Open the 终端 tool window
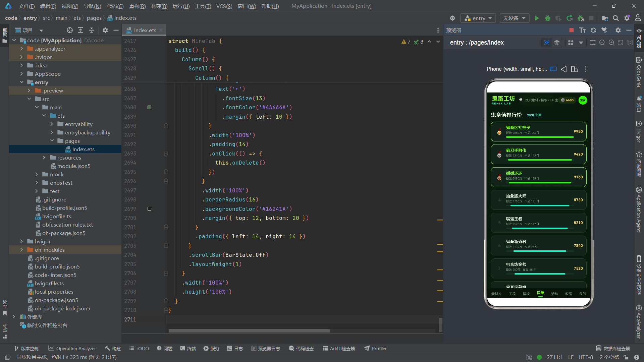Viewport: 644px width, 362px height. tap(188, 349)
